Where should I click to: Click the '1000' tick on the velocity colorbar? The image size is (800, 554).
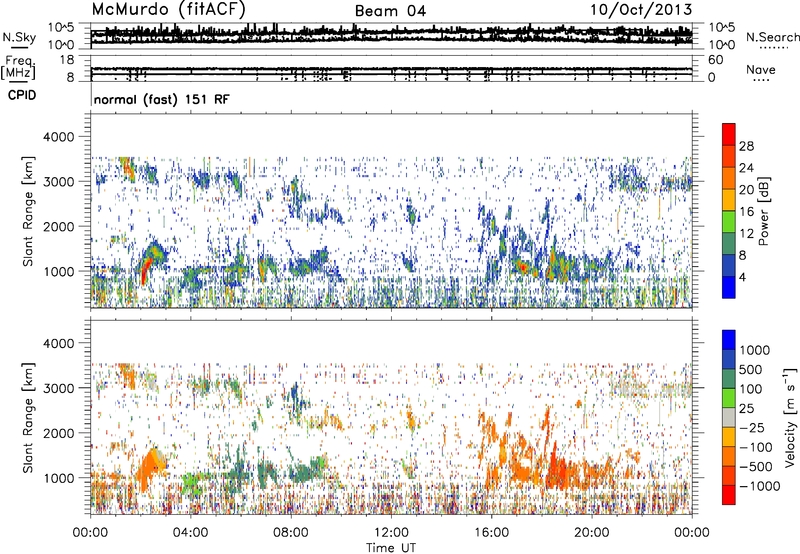point(754,350)
